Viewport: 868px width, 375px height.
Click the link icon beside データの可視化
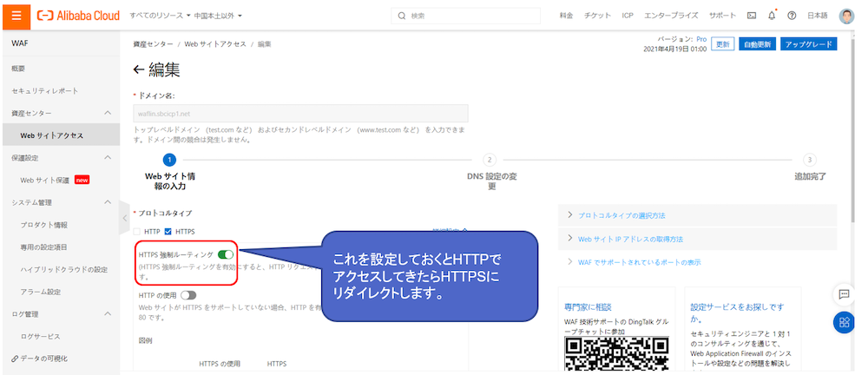tap(15, 359)
